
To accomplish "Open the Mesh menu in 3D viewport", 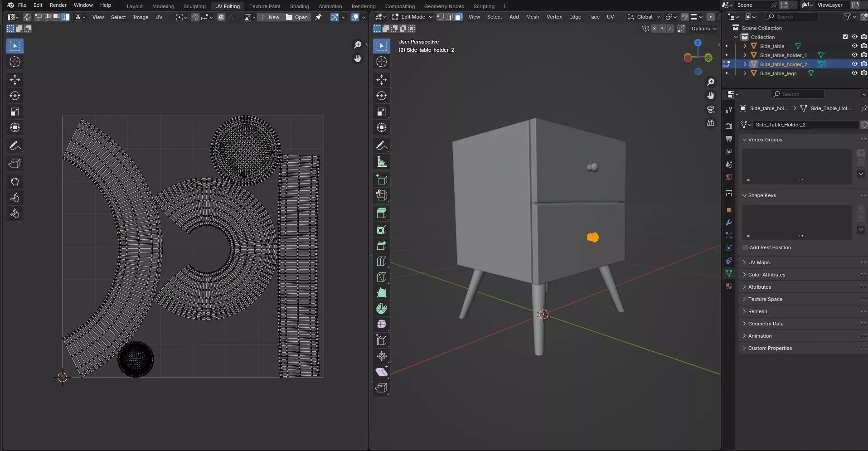I will coord(533,17).
